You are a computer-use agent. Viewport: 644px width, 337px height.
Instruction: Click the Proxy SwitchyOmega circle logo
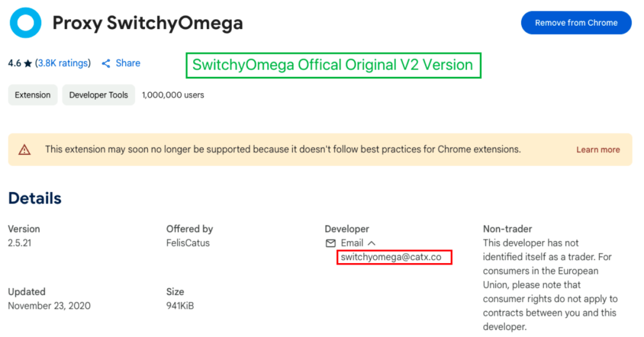(26, 23)
